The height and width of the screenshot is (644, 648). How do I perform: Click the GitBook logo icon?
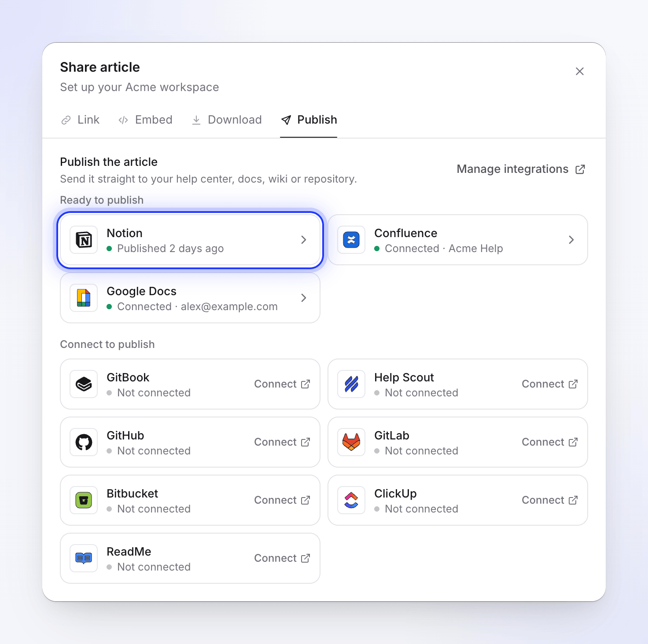pos(84,384)
